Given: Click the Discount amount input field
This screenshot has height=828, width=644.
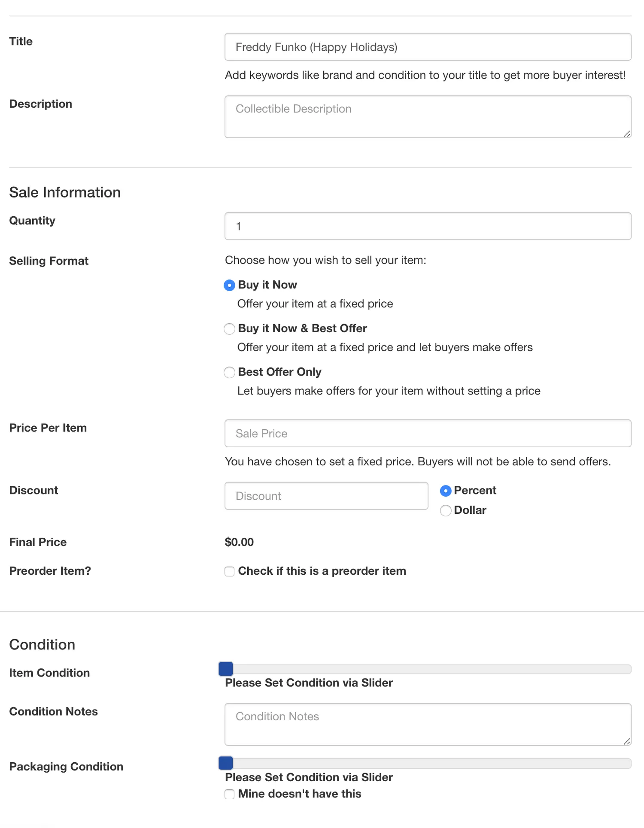Looking at the screenshot, I should tap(326, 496).
